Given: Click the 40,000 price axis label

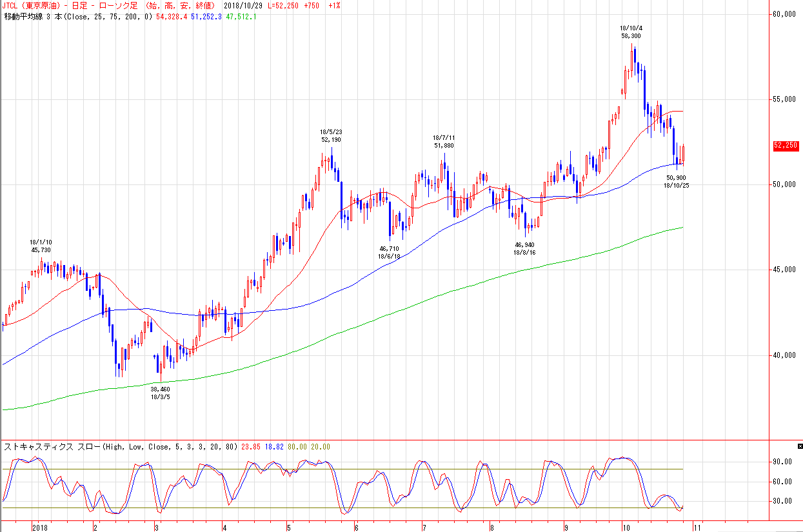Looking at the screenshot, I should 786,355.
